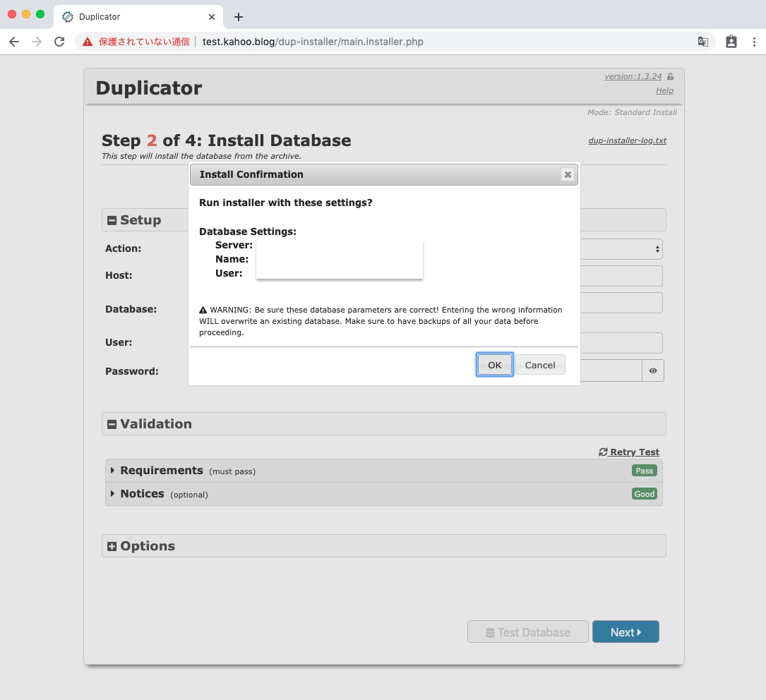Open a new browser tab
The width and height of the screenshot is (766, 700).
click(x=239, y=17)
